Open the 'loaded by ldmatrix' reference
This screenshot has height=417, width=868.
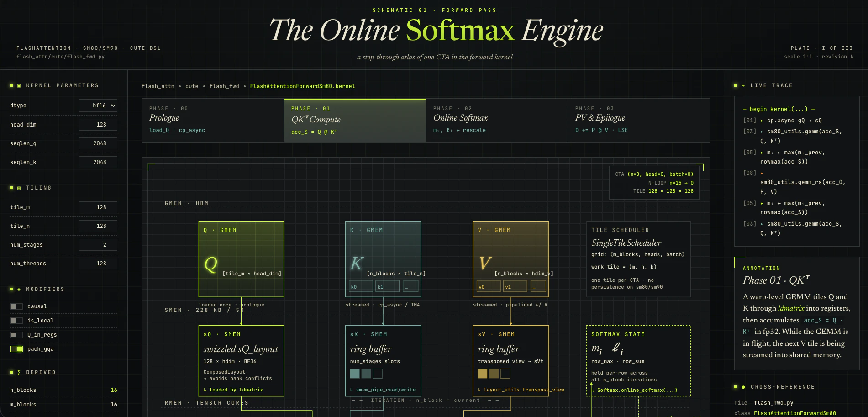(x=233, y=390)
